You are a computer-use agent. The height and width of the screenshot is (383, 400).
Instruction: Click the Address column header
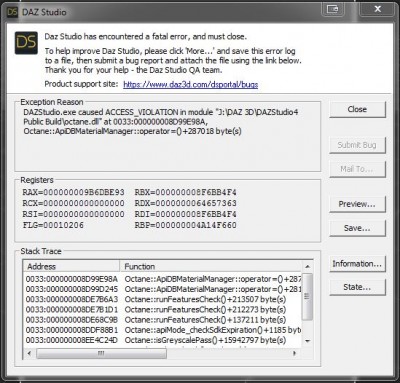(x=71, y=266)
